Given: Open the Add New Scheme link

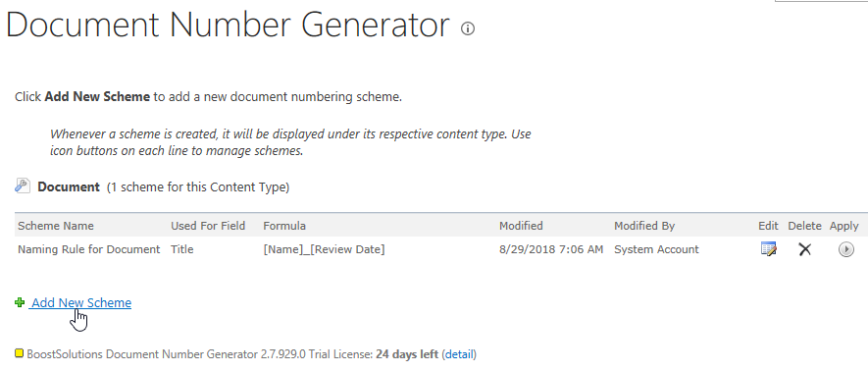Looking at the screenshot, I should (80, 302).
